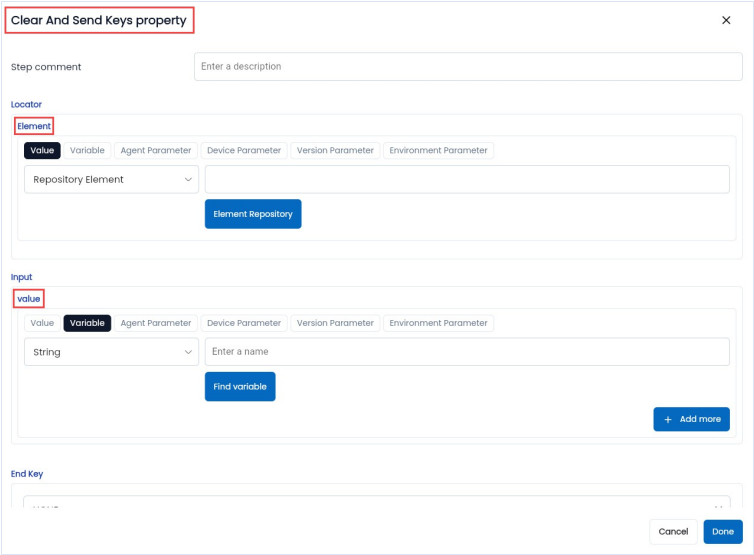This screenshot has width=754, height=555.
Task: Open the String type dropdown
Action: pos(111,352)
